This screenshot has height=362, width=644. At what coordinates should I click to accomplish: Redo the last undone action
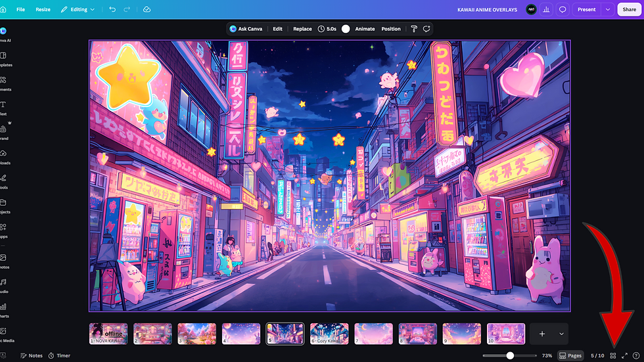pyautogui.click(x=127, y=9)
